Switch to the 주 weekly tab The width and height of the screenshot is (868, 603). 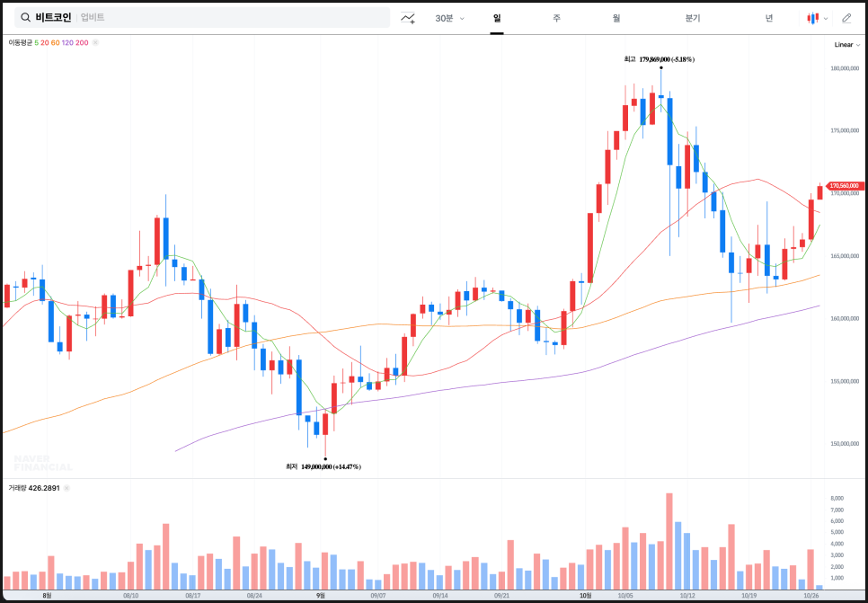pos(556,18)
